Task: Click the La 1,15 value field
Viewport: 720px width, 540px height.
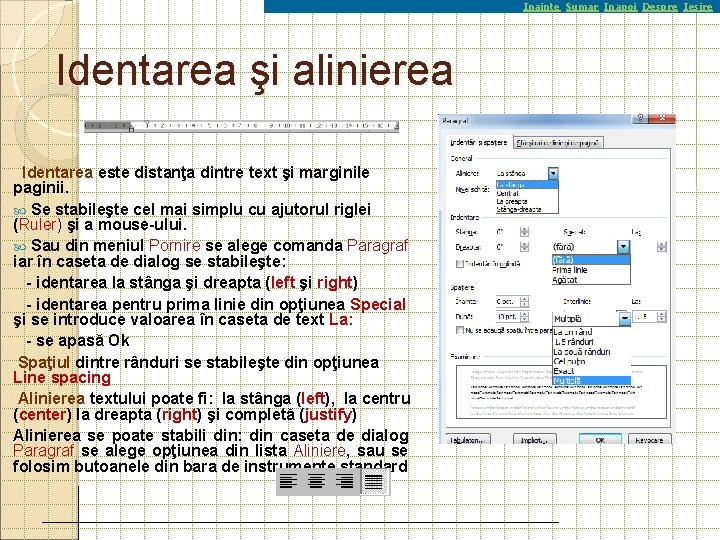Action: point(645,317)
